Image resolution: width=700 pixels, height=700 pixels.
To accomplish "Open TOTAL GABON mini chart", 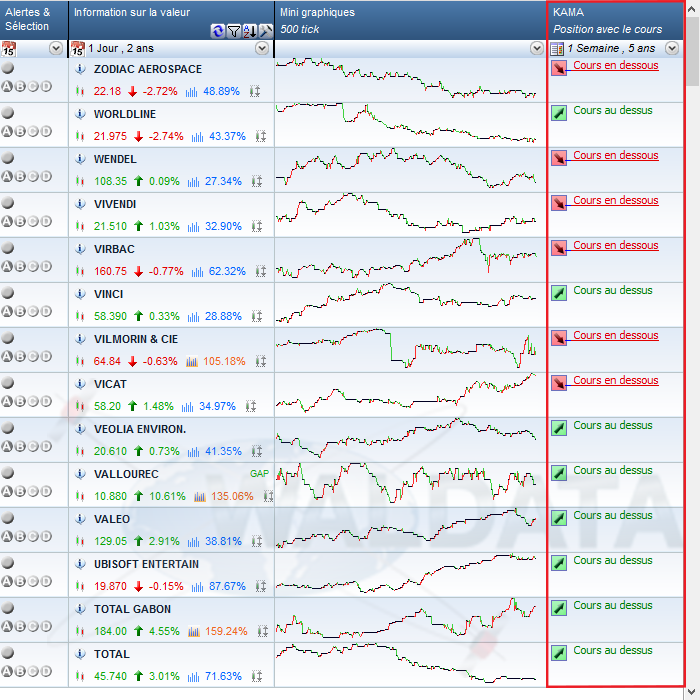I will 406,620.
